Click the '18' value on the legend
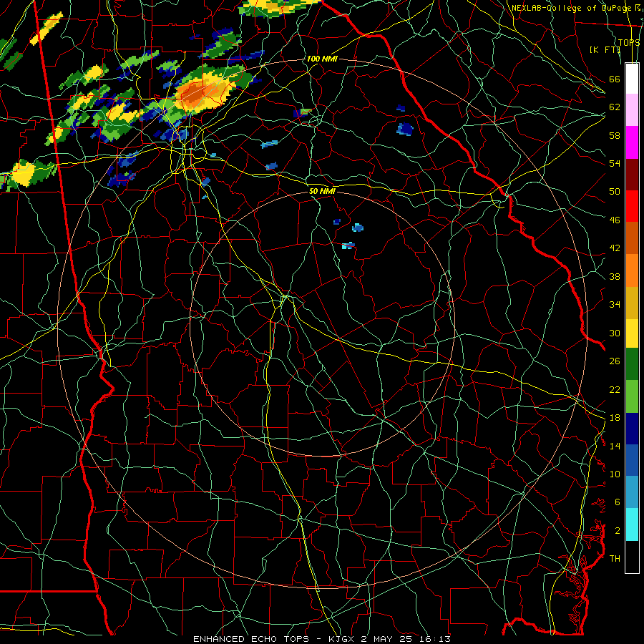Image resolution: width=644 pixels, height=644 pixels. tap(615, 418)
